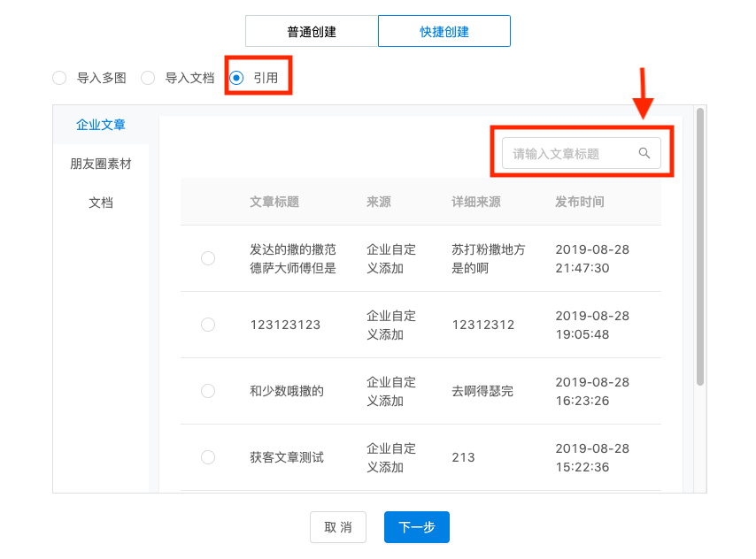Open the 朋友圈素材 side tab
The image size is (756, 559).
(x=101, y=164)
